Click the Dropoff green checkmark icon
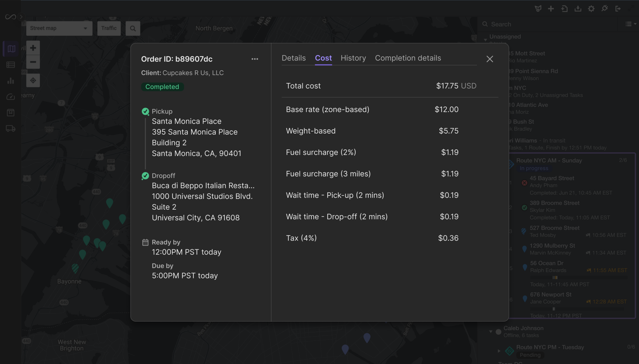The image size is (639, 364). click(145, 176)
